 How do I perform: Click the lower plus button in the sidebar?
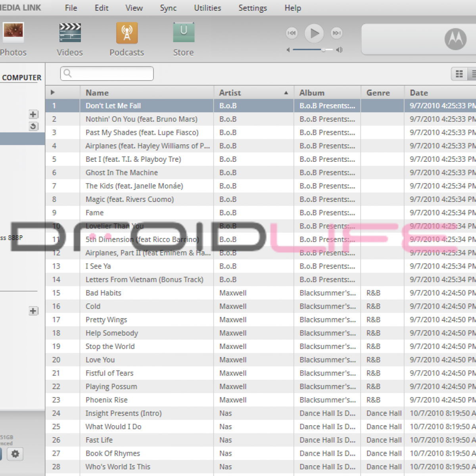33,311
